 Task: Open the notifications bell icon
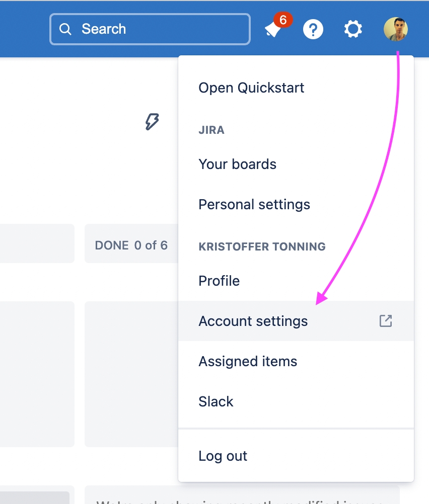[x=272, y=30]
